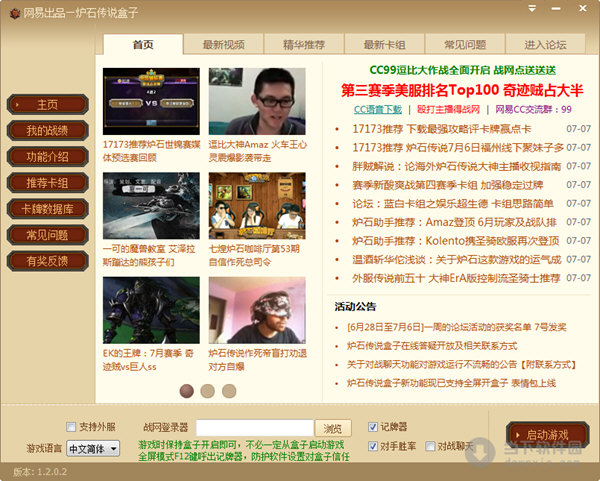Open the 最新卡组 tab
Viewport: 600px width, 481px height.
[384, 44]
